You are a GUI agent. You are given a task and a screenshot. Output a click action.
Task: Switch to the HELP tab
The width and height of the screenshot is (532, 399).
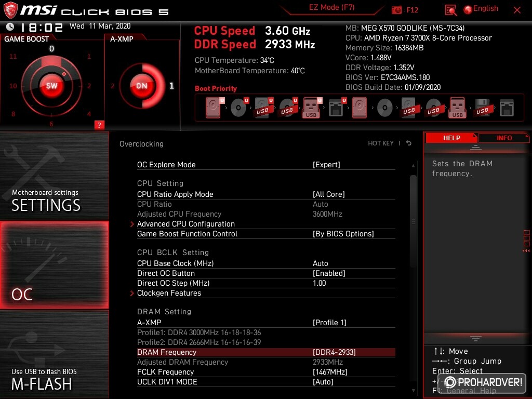coord(451,138)
